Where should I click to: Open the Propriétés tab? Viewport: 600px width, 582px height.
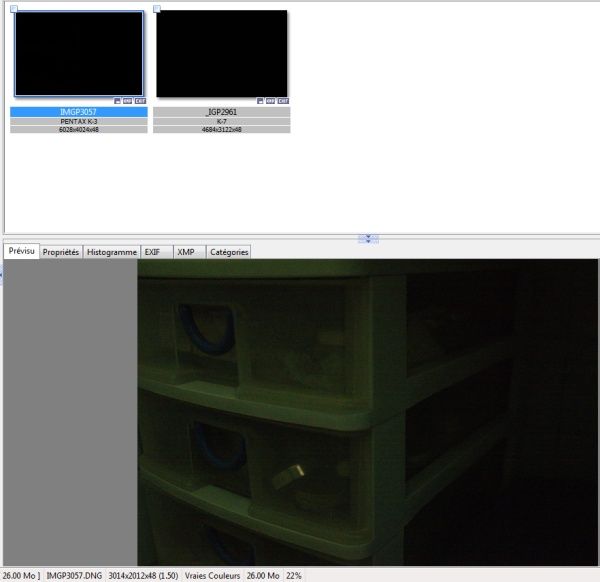[x=61, y=252]
